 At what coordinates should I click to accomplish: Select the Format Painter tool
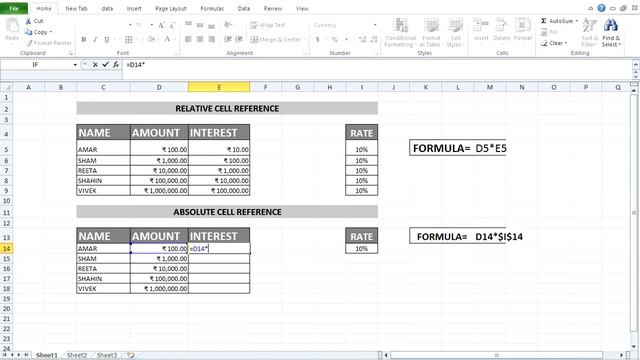49,43
